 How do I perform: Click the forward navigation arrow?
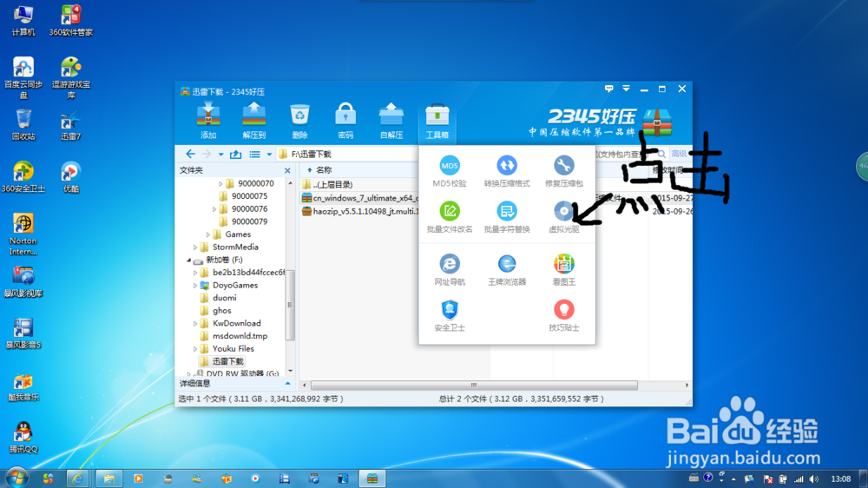pos(207,154)
